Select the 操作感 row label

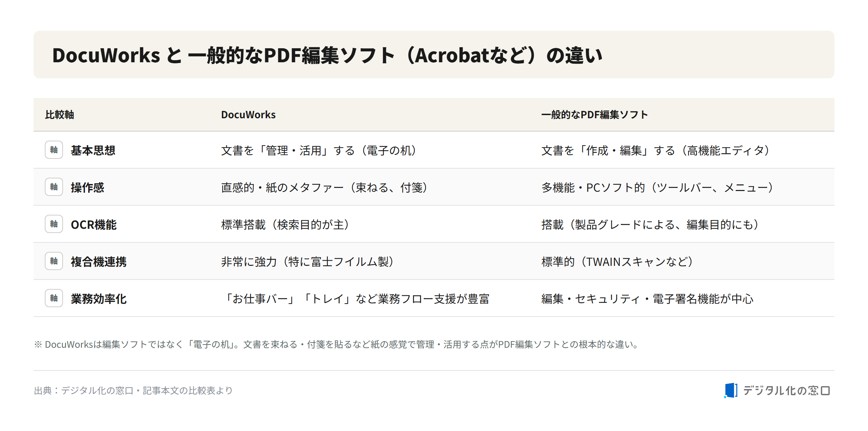coord(87,188)
